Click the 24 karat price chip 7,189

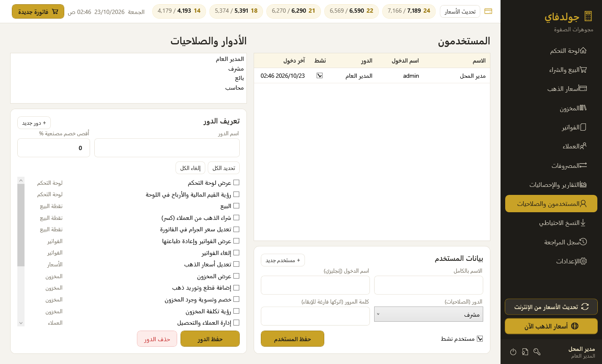[409, 11]
